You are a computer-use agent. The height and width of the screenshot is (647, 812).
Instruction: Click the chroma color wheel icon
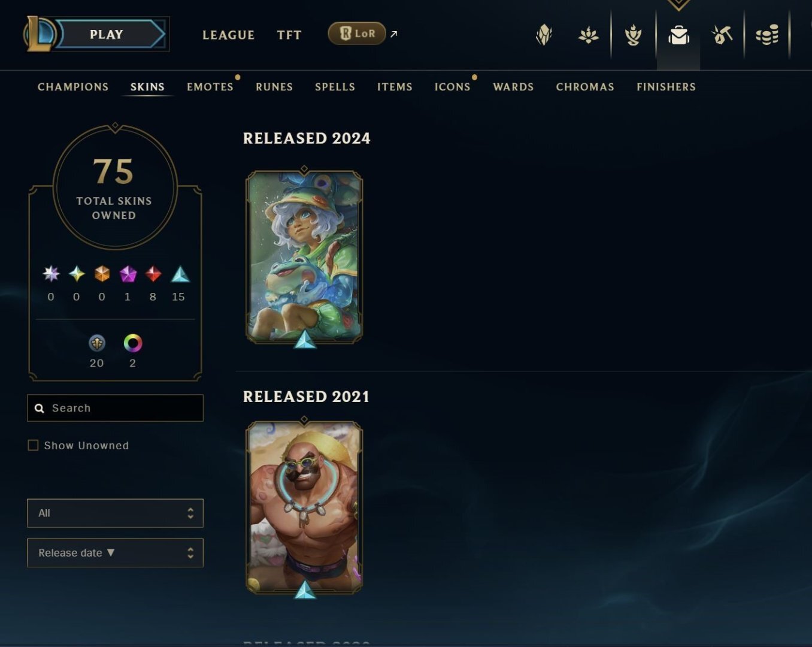[133, 343]
